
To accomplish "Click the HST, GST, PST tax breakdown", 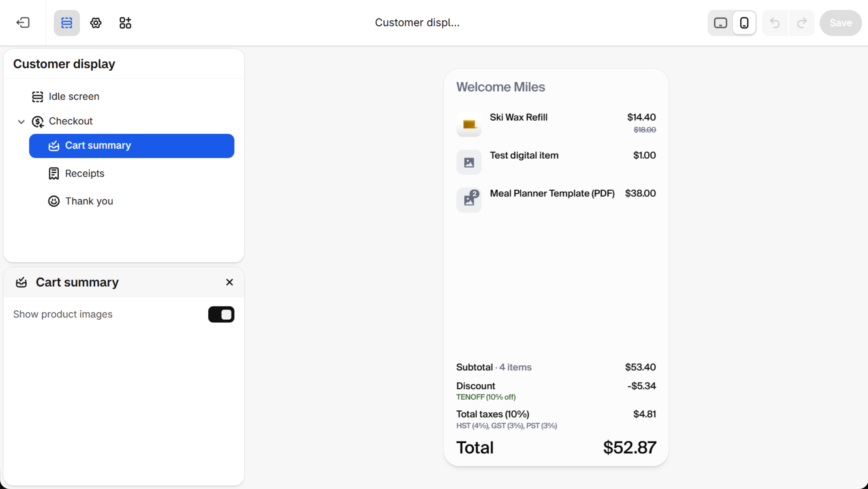I will [506, 426].
